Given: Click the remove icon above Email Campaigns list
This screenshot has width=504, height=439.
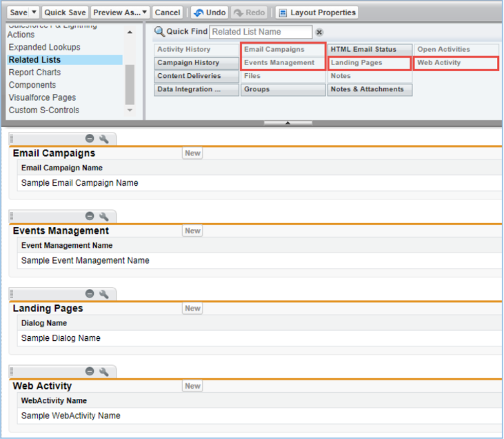Looking at the screenshot, I should click(90, 139).
